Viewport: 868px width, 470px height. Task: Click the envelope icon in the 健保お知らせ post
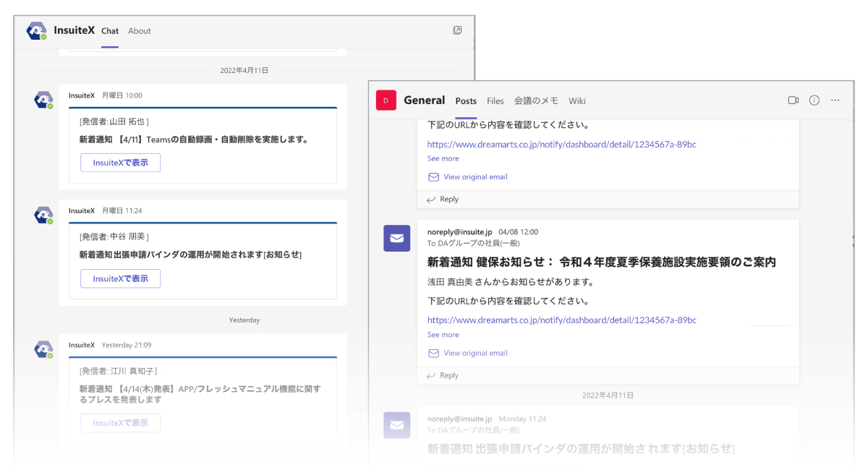click(434, 354)
